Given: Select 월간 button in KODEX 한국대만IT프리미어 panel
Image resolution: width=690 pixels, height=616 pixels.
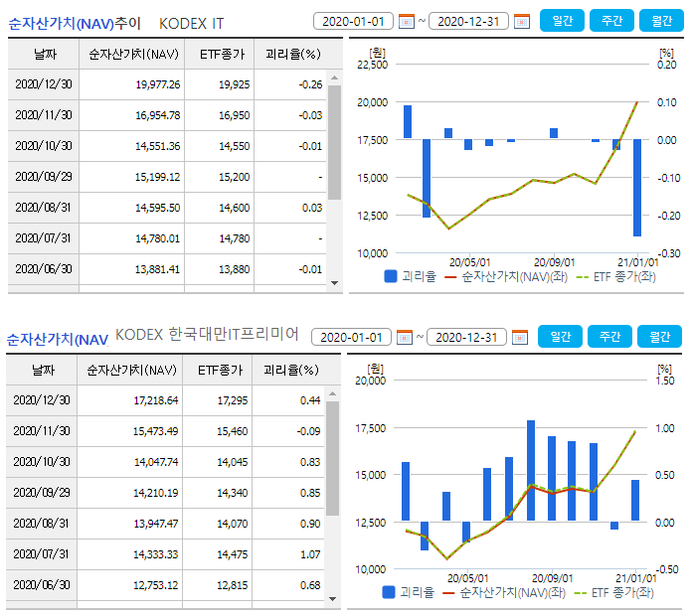Looking at the screenshot, I should click(x=659, y=337).
